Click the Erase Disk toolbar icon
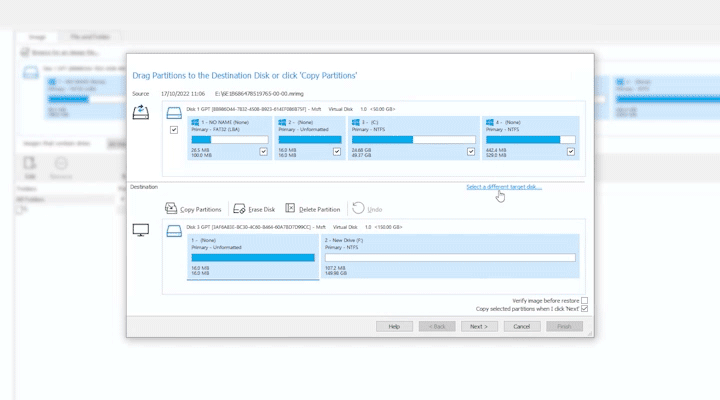 (239, 209)
